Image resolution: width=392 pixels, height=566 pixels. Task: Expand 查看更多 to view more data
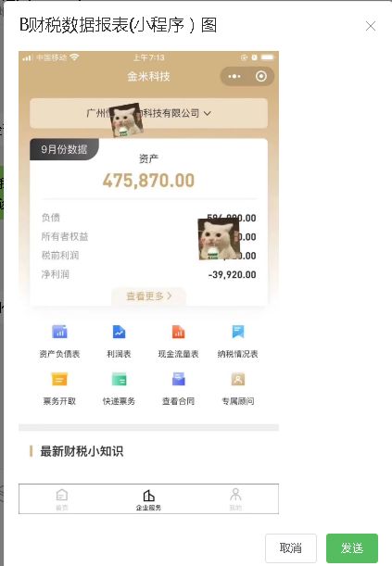click(x=148, y=296)
